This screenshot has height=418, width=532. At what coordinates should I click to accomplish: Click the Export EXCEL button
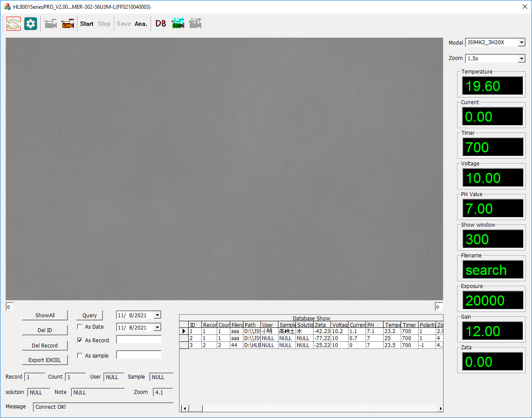click(x=45, y=360)
